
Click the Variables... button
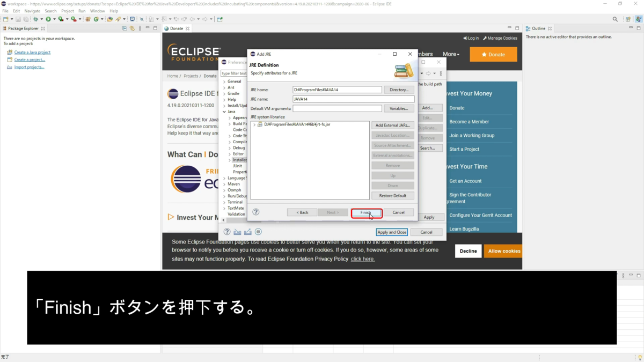click(x=399, y=108)
